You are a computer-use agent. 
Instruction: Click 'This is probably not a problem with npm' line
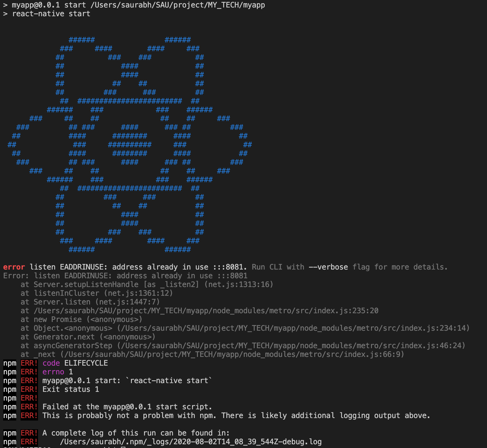coord(217,416)
